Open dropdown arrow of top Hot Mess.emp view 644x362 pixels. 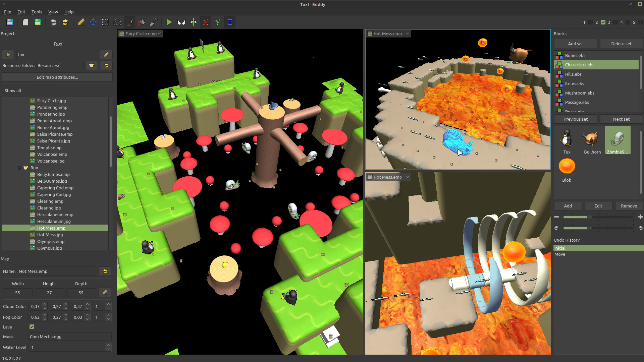407,34
